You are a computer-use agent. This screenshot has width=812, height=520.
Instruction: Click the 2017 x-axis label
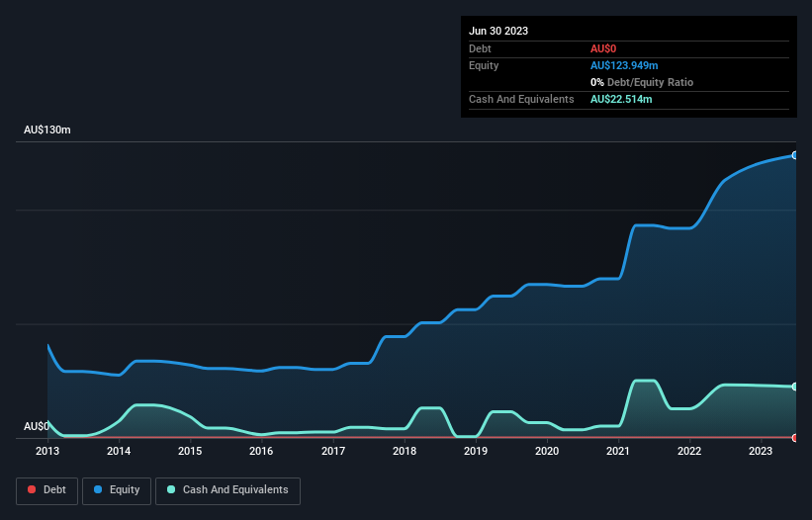coord(333,451)
